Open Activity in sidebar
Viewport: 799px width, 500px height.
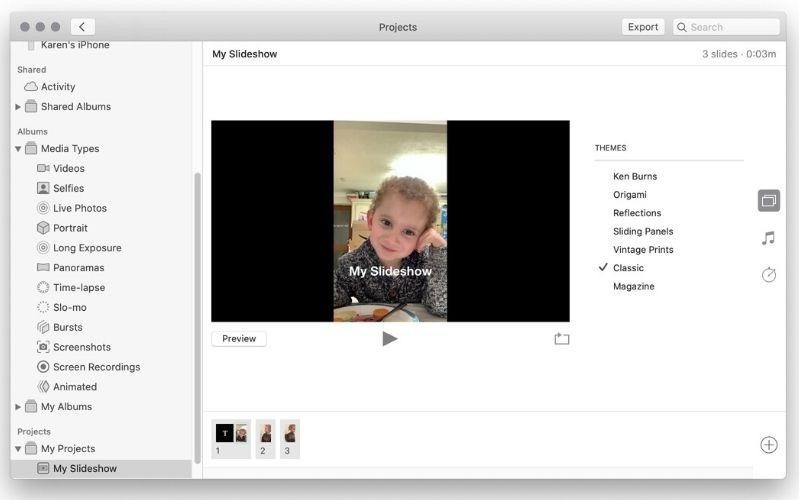coord(58,87)
